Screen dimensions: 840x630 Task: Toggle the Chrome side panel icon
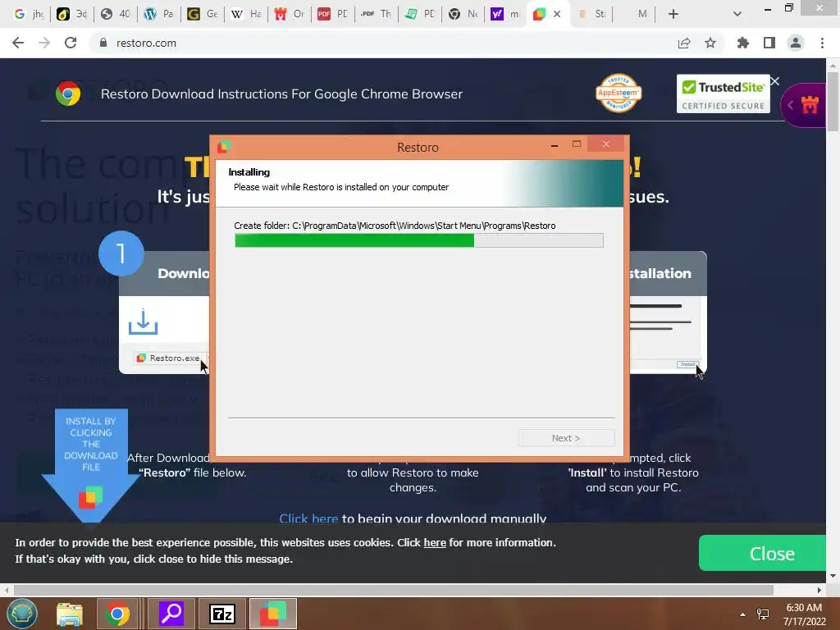click(769, 43)
